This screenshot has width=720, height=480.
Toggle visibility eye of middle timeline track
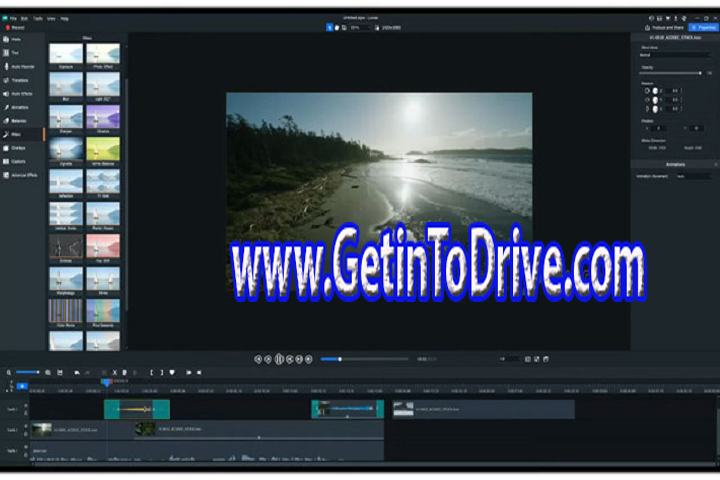[x=26, y=427]
